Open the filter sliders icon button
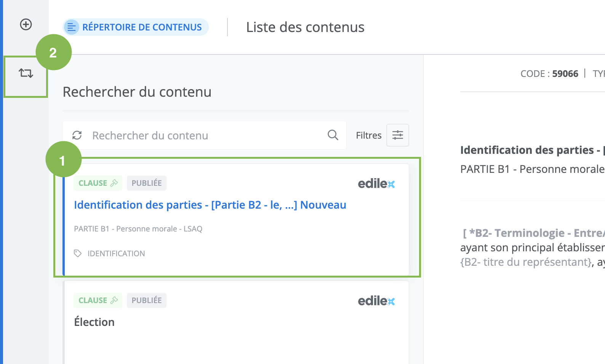The width and height of the screenshot is (605, 364). click(x=397, y=135)
